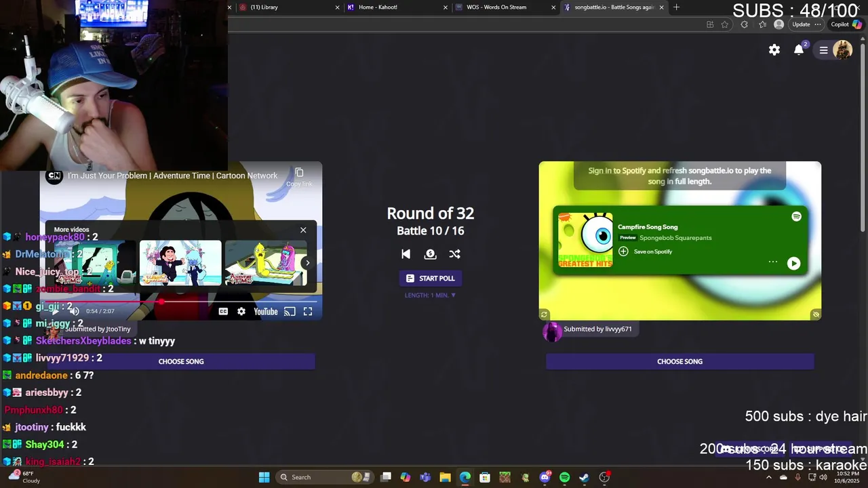Open the Spongebob Squarepants artist link
The width and height of the screenshot is (868, 488).
tap(675, 238)
